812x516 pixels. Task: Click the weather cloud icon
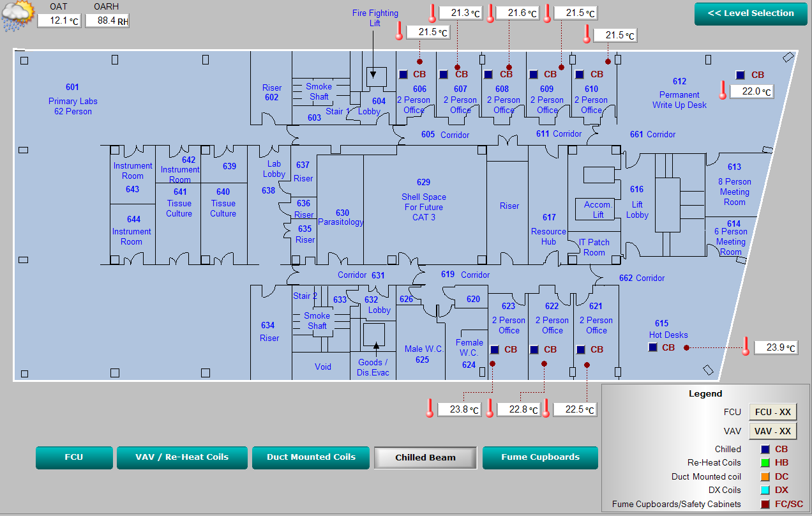tap(17, 16)
